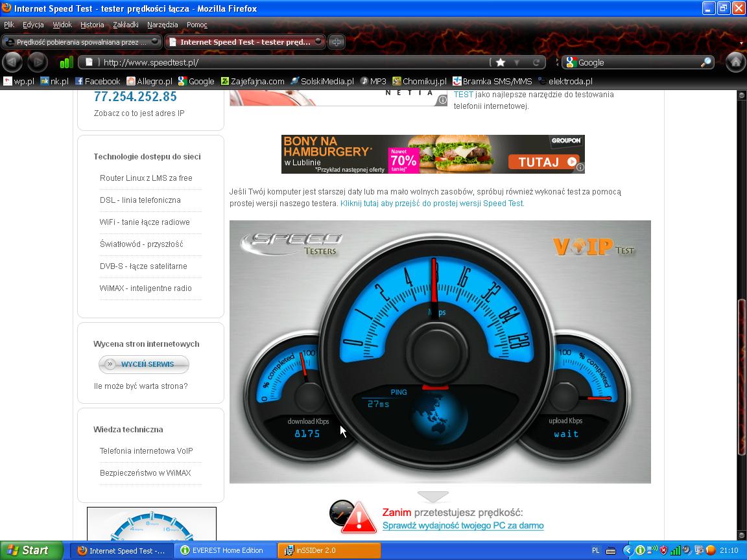This screenshot has width=747, height=560.
Task: Open the Allegro.pl bookmark
Action: (150, 82)
